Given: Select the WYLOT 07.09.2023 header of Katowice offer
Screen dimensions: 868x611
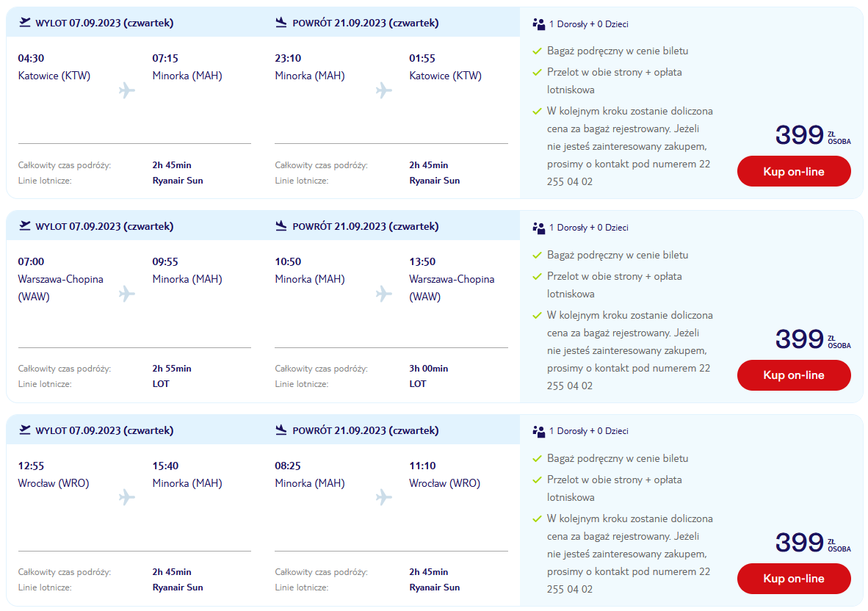Looking at the screenshot, I should pyautogui.click(x=104, y=23).
